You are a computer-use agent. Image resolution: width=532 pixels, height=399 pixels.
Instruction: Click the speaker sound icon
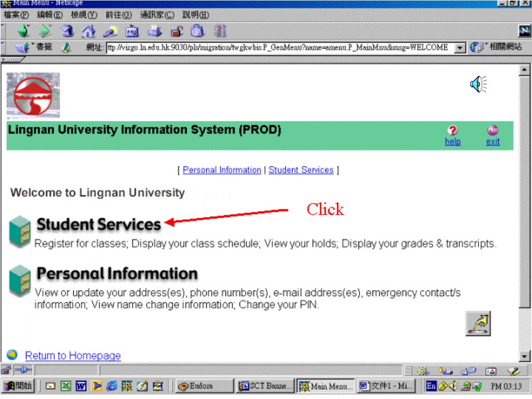pyautogui.click(x=478, y=84)
